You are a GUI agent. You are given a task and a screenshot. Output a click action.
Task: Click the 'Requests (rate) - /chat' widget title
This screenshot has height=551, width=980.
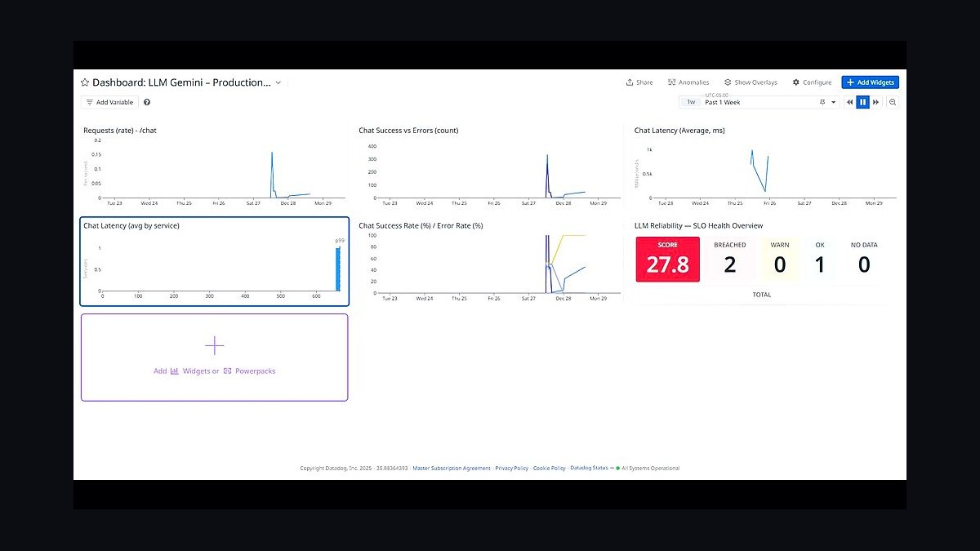(x=120, y=131)
